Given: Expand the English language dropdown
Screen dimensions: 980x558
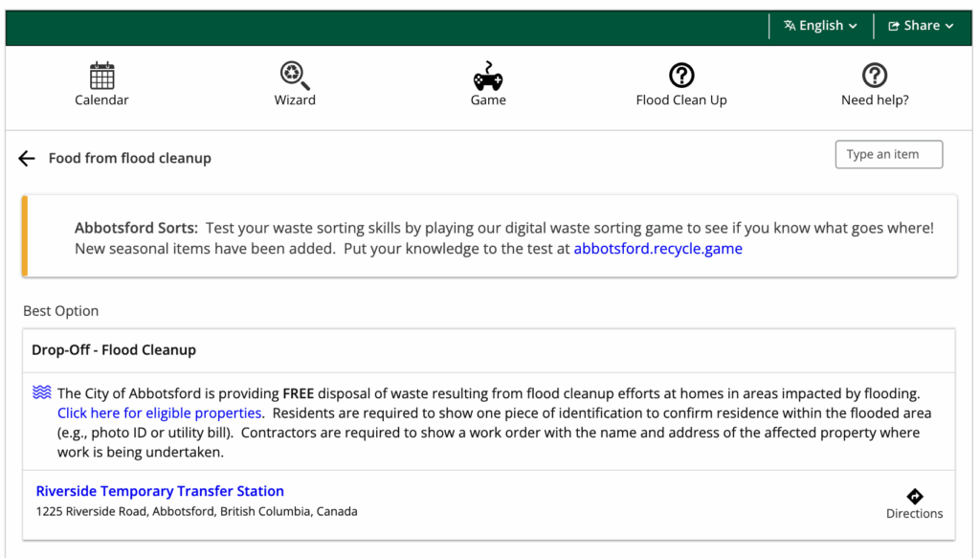Looking at the screenshot, I should pos(820,26).
